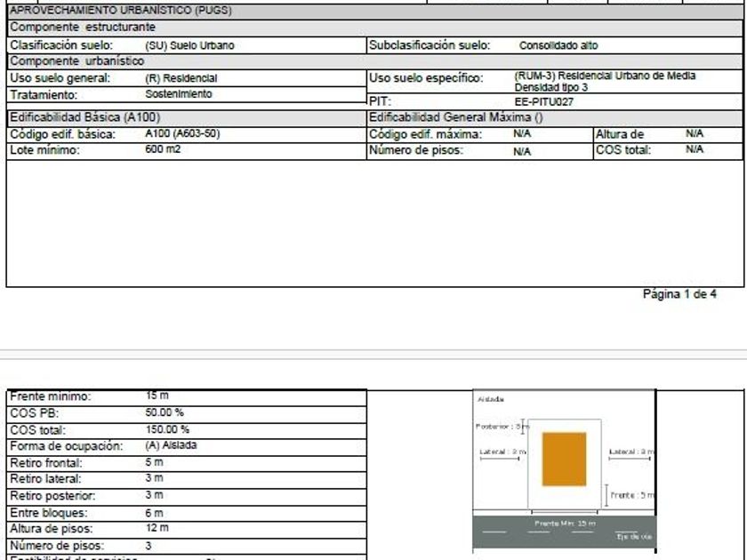Viewport: 747px width, 560px height.
Task: Click the Página 1 de 4 footer
Action: pos(679,294)
